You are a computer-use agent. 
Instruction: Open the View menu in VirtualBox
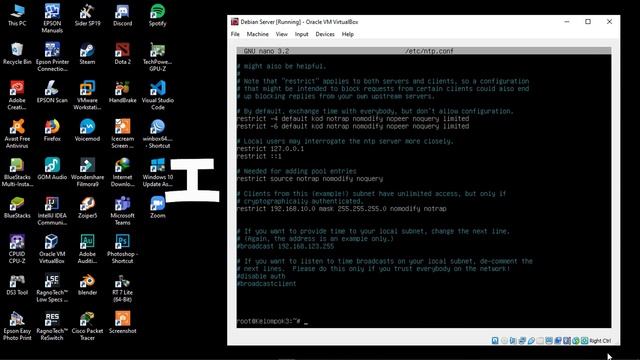coord(282,34)
